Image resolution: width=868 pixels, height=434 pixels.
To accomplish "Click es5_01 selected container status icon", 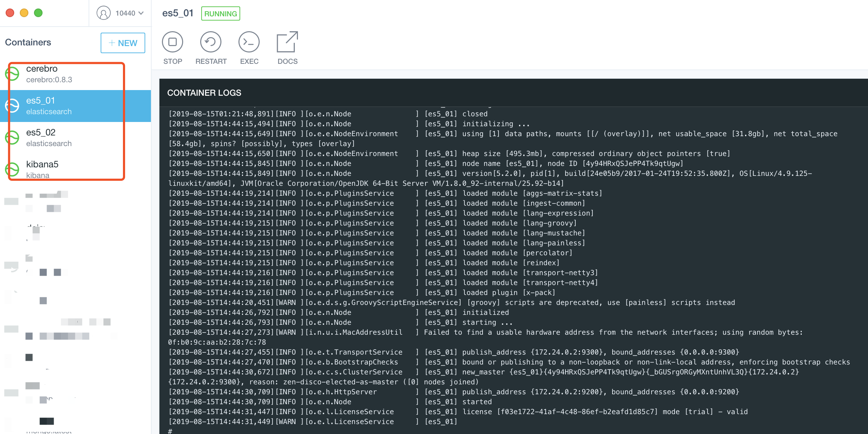I will [x=12, y=106].
